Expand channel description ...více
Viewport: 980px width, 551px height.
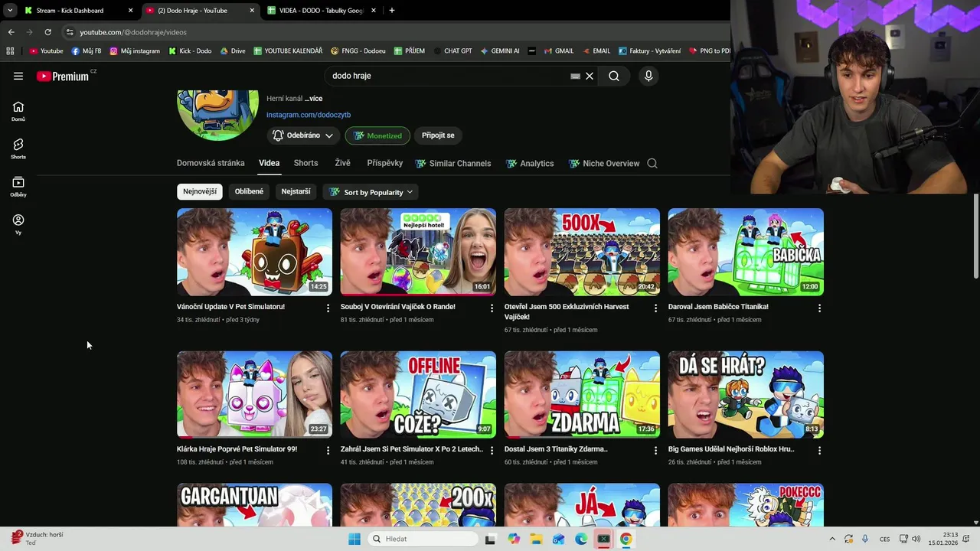[313, 99]
